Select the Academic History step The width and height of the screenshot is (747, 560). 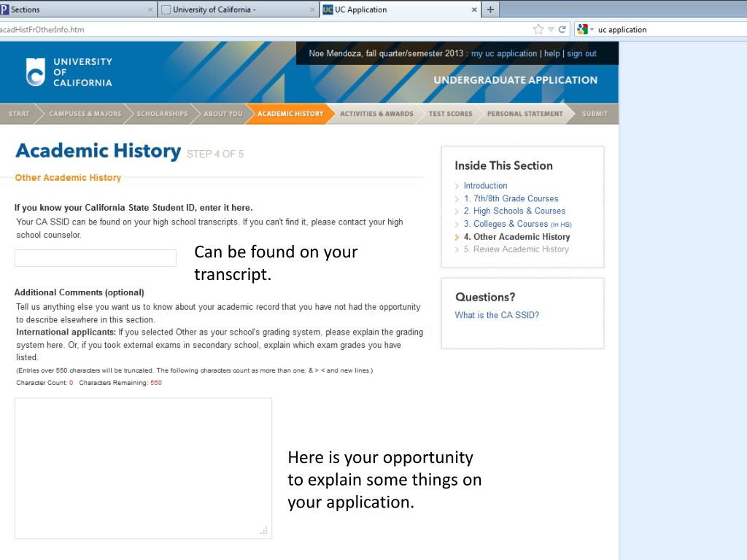[x=290, y=114]
